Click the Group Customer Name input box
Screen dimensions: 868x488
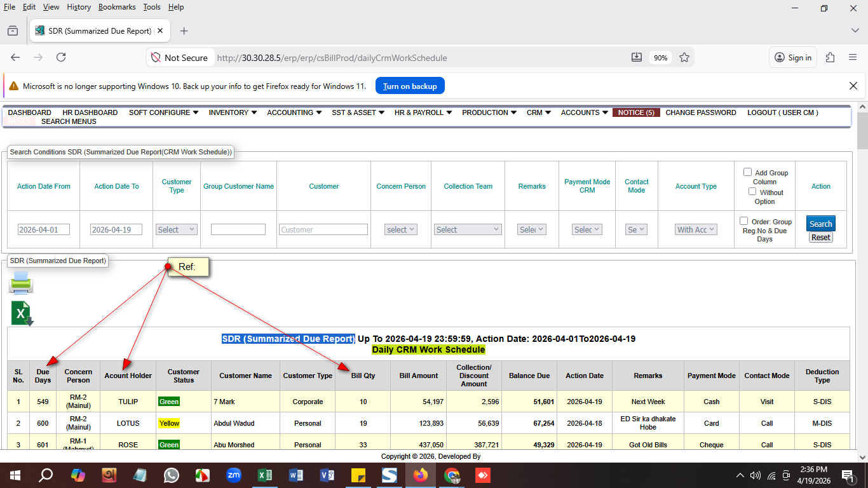[x=238, y=229]
